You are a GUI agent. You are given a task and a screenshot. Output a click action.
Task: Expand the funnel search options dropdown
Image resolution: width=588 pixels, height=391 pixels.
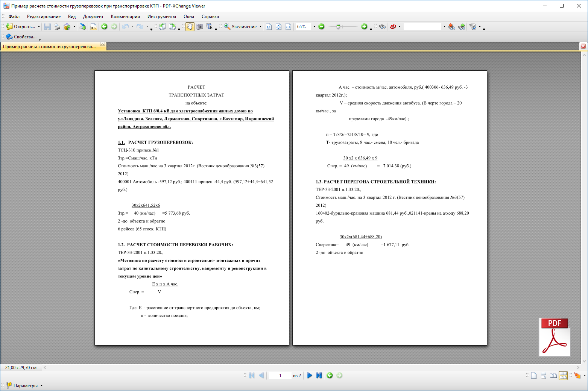(480, 27)
